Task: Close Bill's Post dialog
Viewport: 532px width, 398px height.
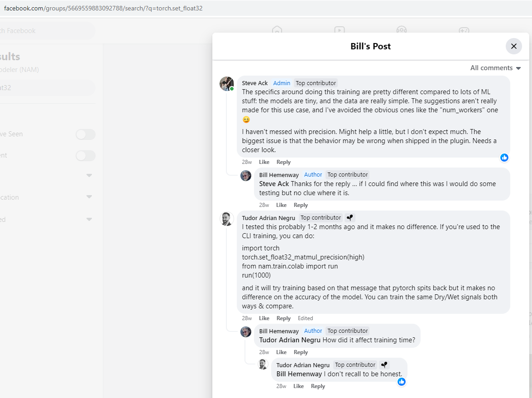Action: [513, 46]
